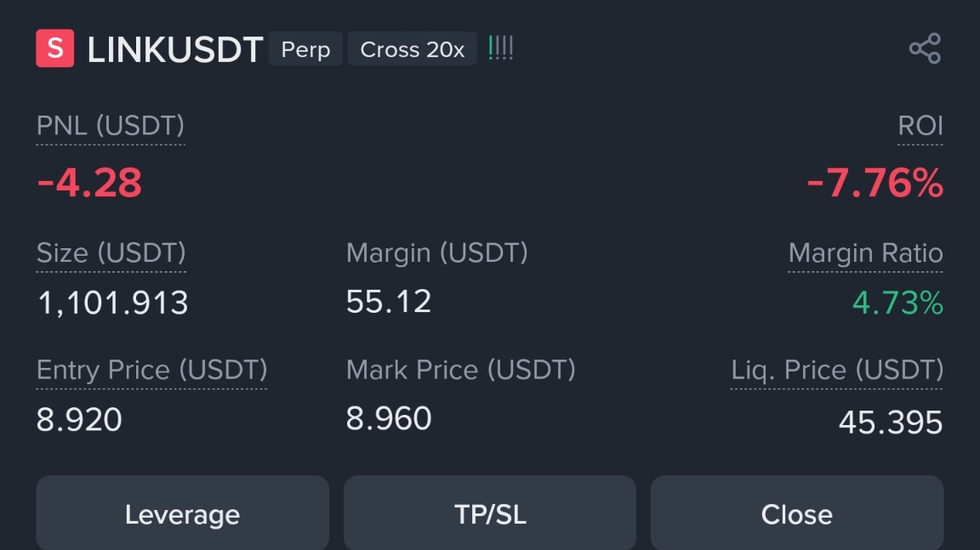This screenshot has height=550, width=980.
Task: Tap the 4.73% margin ratio value
Action: tap(898, 303)
